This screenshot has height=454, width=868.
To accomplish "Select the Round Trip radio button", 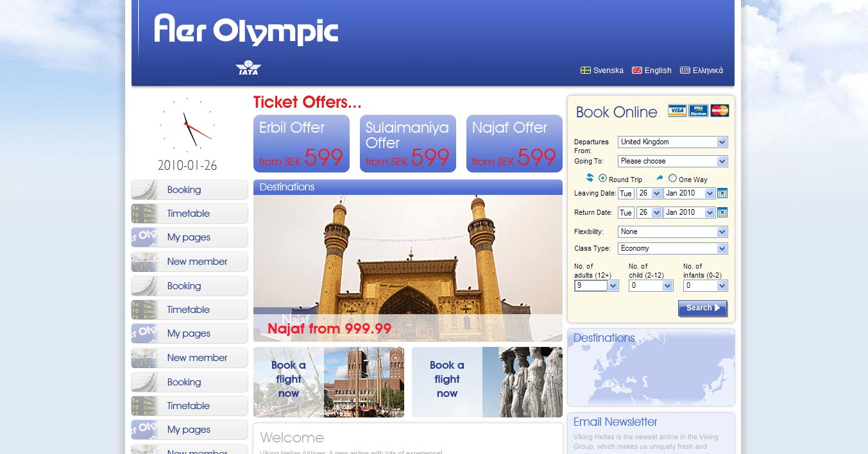I will (x=602, y=178).
